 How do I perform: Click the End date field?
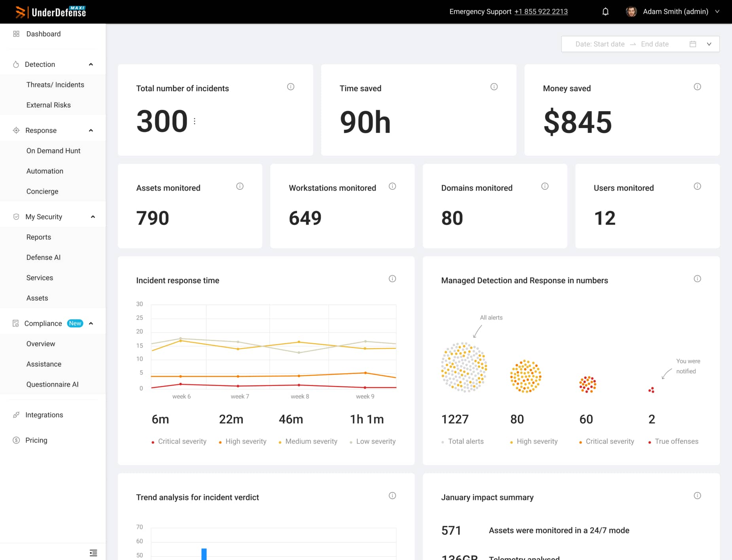(x=654, y=44)
